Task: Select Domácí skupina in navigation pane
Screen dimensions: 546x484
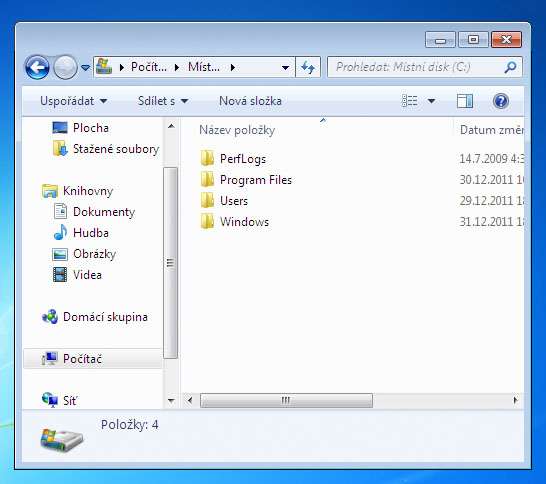Action: [105, 317]
